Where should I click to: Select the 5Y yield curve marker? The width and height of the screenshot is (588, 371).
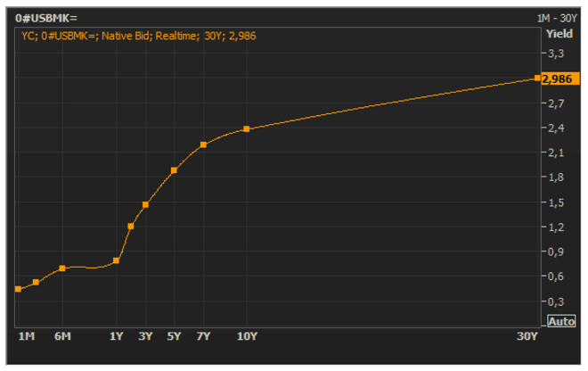pos(174,170)
